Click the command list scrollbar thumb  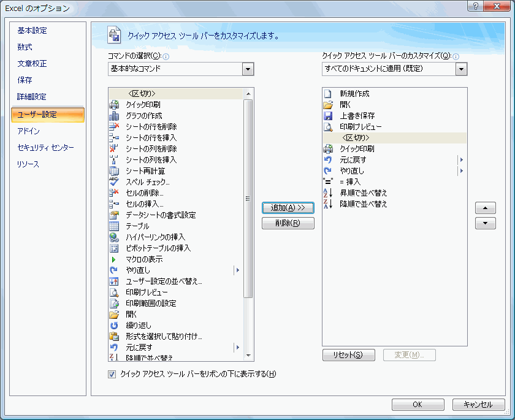pyautogui.click(x=248, y=198)
